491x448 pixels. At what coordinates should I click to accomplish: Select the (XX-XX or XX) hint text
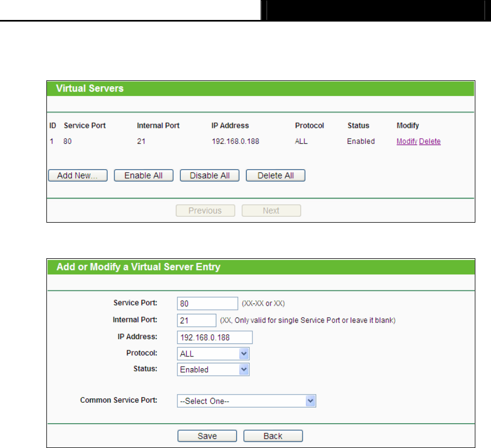263,304
